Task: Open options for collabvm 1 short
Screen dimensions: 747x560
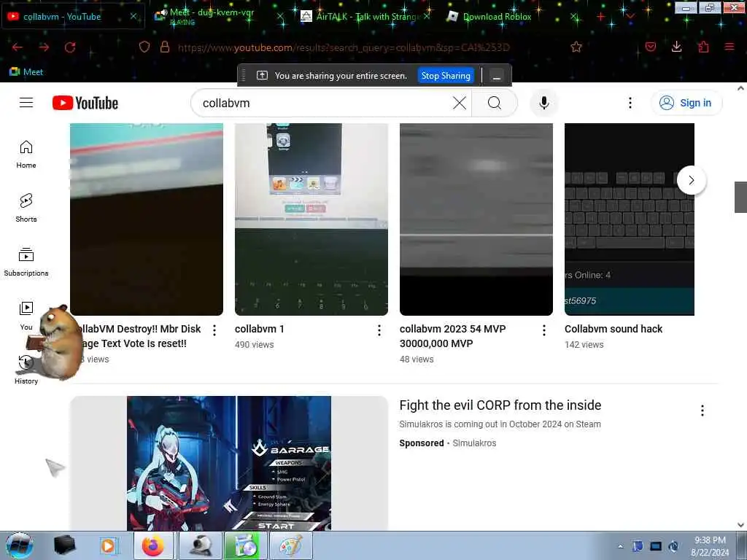Action: [x=379, y=330]
